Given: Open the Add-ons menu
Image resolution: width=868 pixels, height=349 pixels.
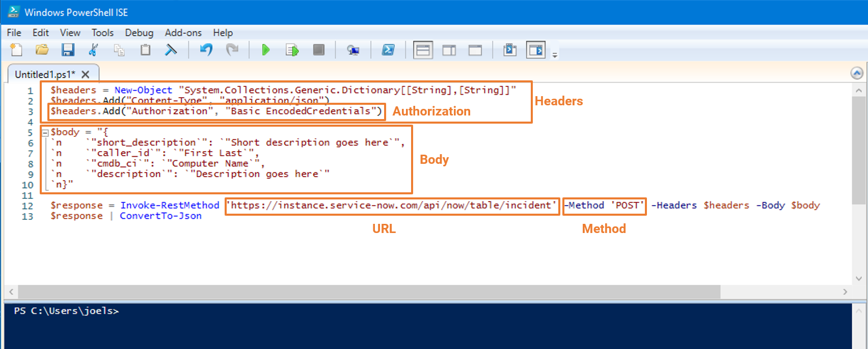Looking at the screenshot, I should point(183,33).
